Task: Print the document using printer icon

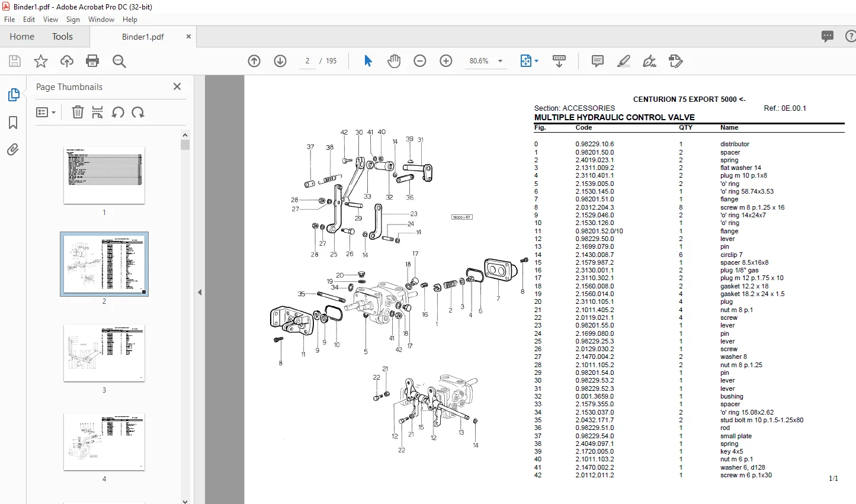Action: 92,61
